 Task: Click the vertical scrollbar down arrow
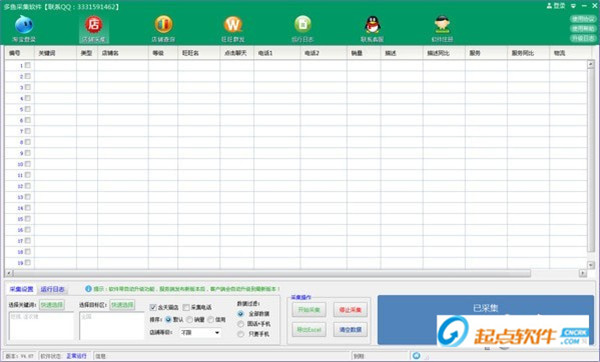[x=591, y=265]
